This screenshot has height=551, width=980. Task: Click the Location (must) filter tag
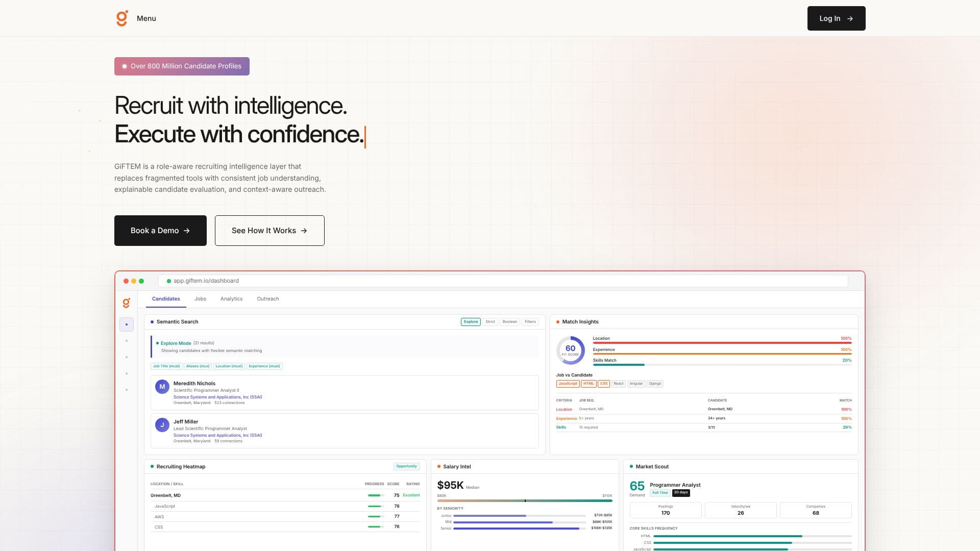tap(229, 366)
